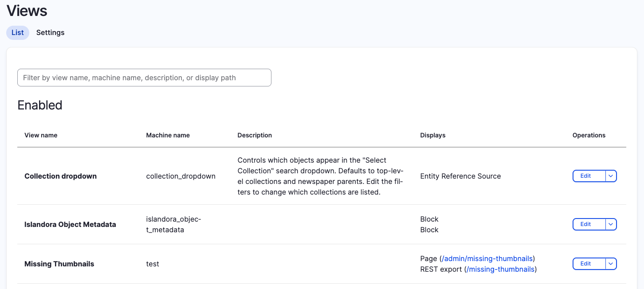
Task: Open the /admin/missing-thumbnails page link
Action: click(487, 258)
